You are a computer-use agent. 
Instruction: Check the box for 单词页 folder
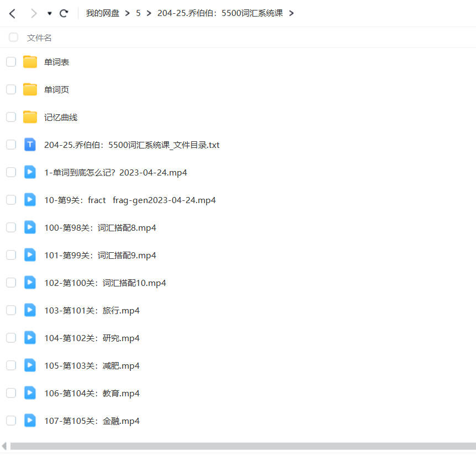pos(11,89)
